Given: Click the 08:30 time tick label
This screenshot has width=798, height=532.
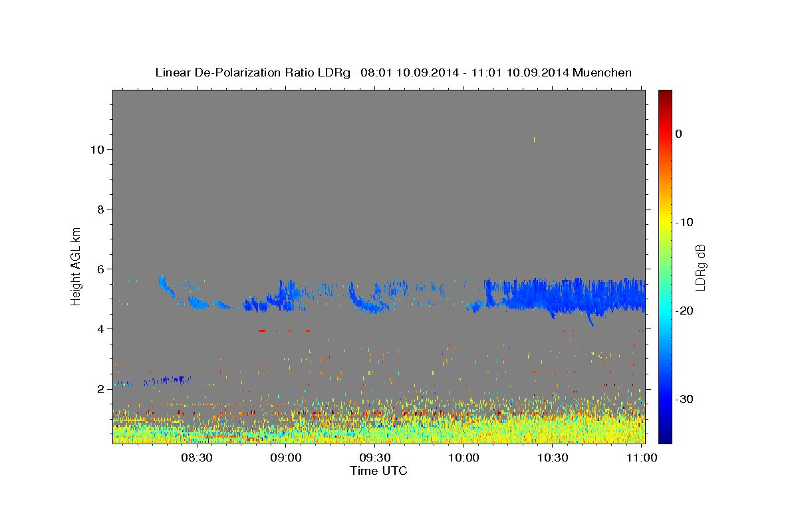Looking at the screenshot, I should click(197, 458).
